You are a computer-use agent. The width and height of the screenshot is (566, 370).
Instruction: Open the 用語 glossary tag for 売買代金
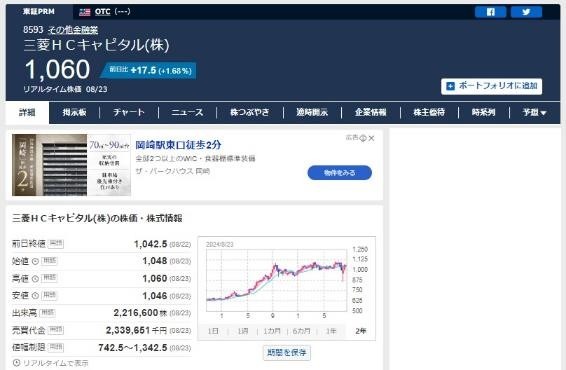(56, 330)
